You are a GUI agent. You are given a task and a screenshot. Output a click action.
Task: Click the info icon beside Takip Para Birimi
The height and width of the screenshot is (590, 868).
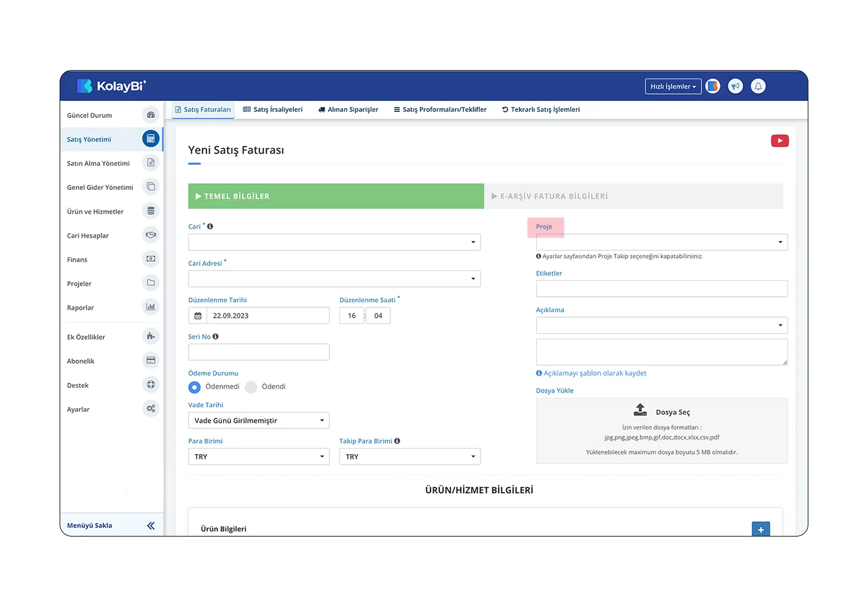(x=397, y=441)
